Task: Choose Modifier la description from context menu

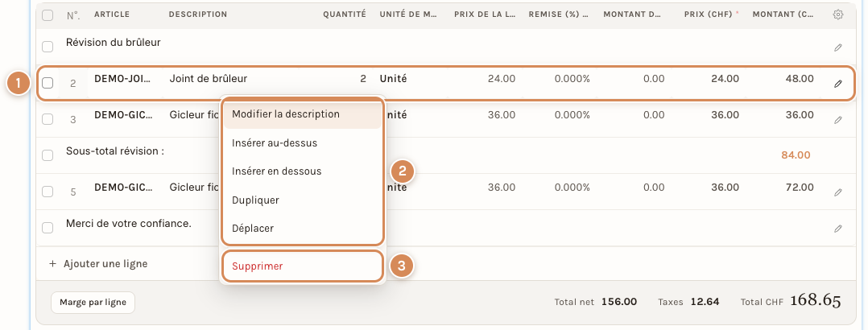Action: (302, 114)
